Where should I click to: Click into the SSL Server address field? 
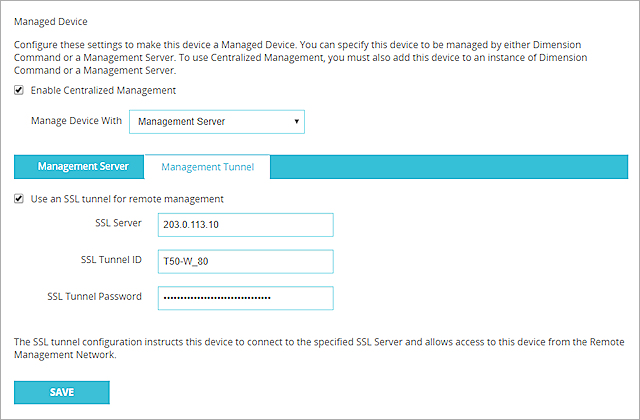(244, 224)
